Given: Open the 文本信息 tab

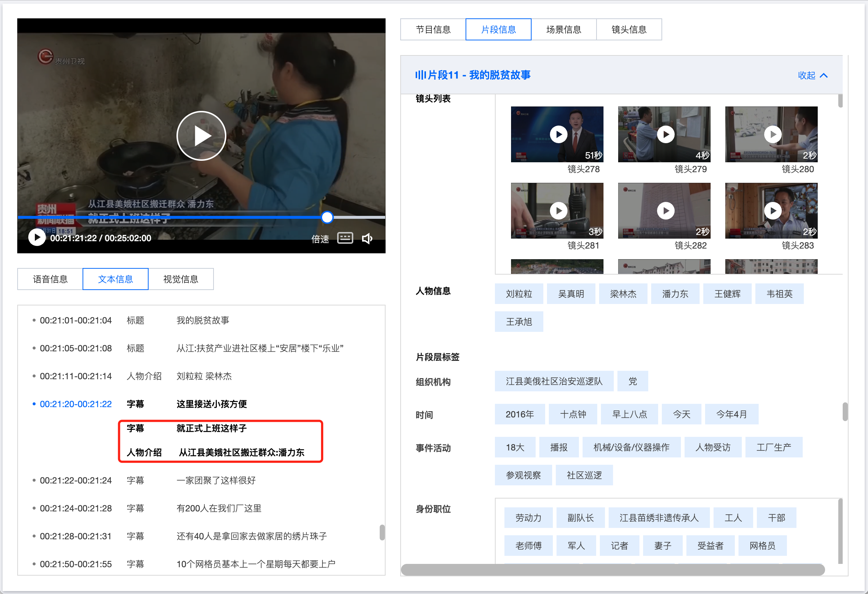Looking at the screenshot, I should pyautogui.click(x=116, y=279).
